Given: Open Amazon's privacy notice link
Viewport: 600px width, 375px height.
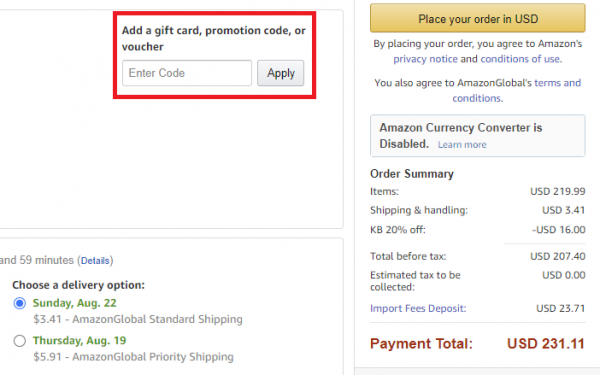Looking at the screenshot, I should 425,59.
